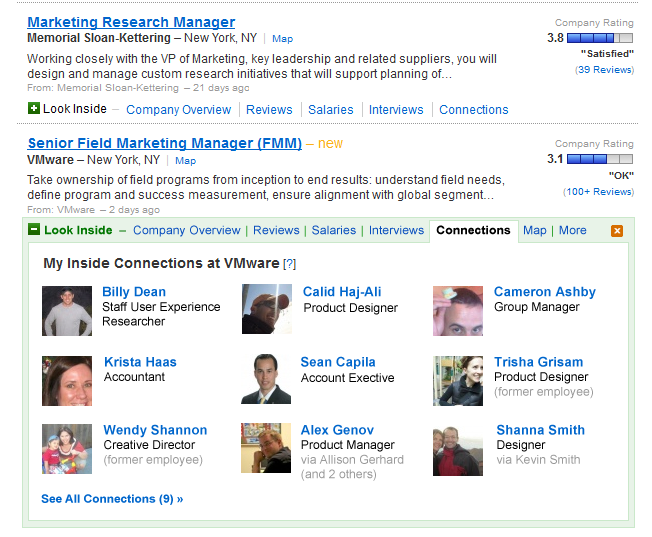Click Billy Dean's profile photo
Screen dimensions: 652x537
(67, 311)
